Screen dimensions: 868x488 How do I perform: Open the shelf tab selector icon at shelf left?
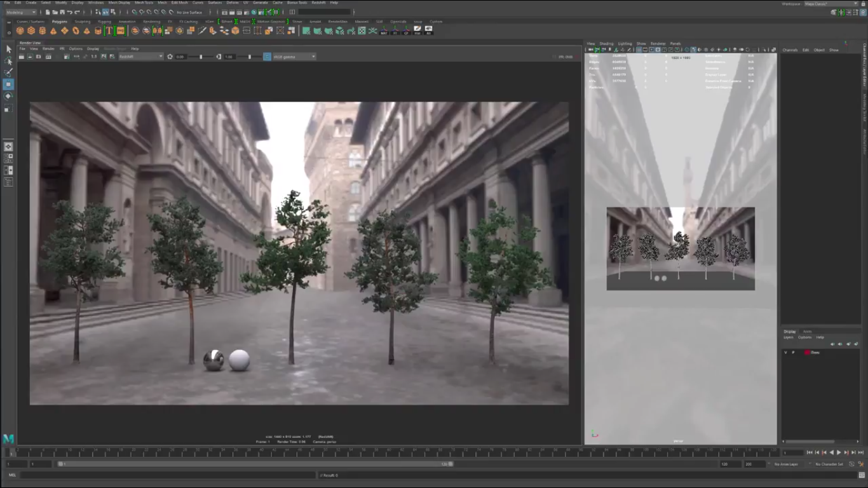(x=8, y=22)
